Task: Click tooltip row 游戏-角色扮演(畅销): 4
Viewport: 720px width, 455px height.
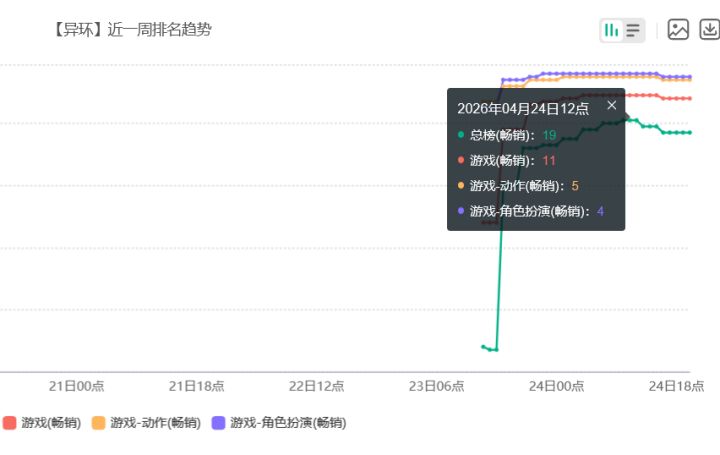Action: point(531,211)
